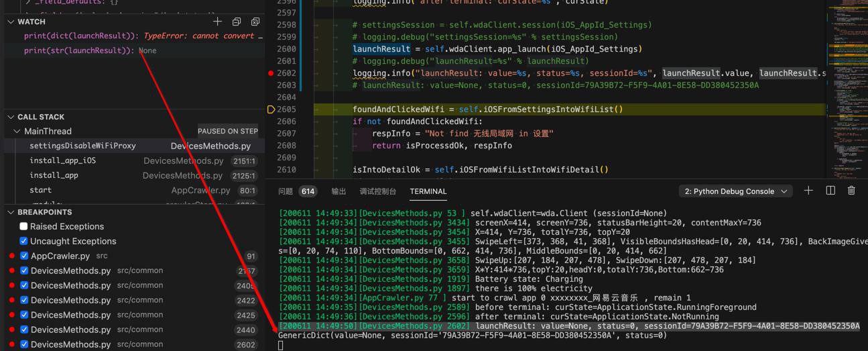Uncheck DevicesMethods.py breakpoint at line 2425
Image resolution: width=868 pixels, height=351 pixels.
(x=24, y=315)
